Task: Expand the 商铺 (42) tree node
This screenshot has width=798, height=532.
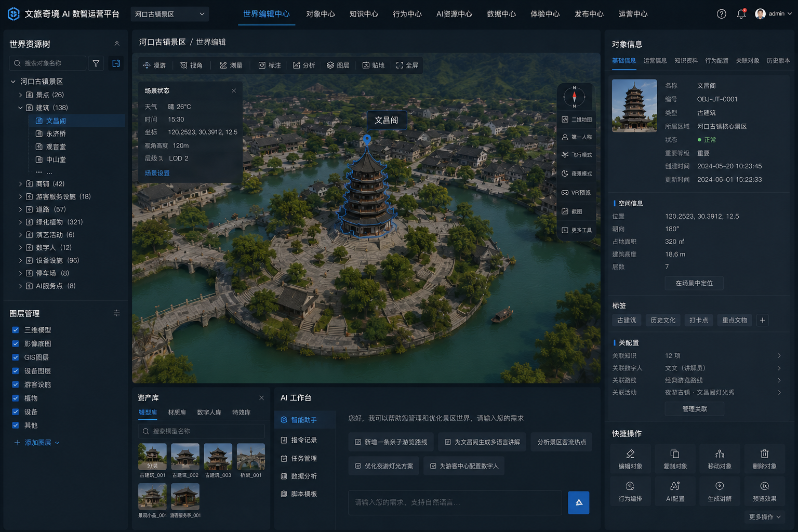Action: pos(20,184)
